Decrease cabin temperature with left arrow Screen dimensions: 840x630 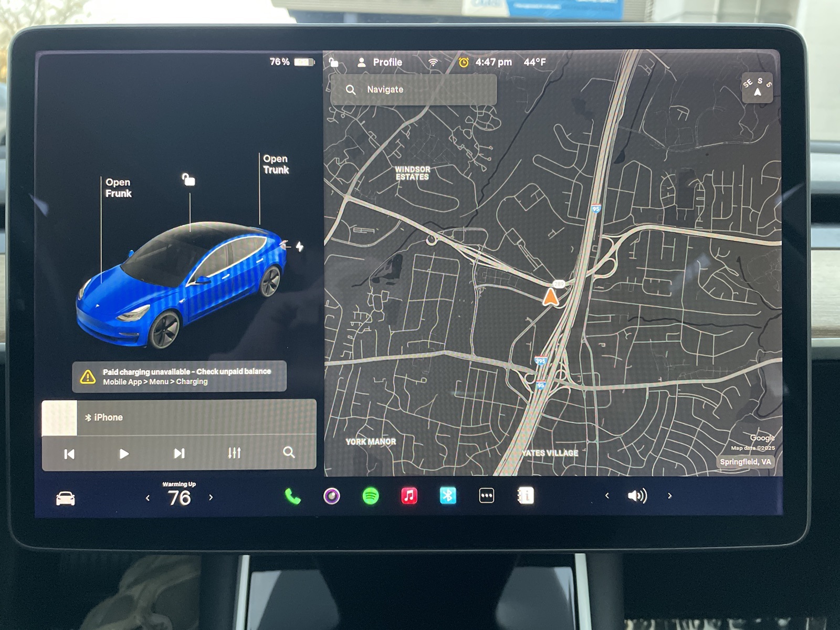[148, 498]
